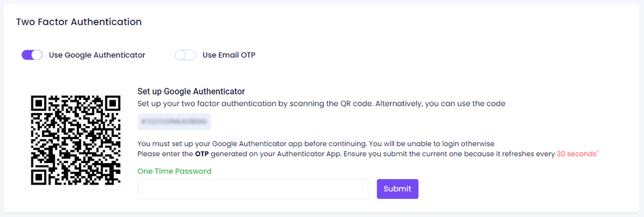
Task: Click the 'You must set up' warning line
Action: coord(316,144)
